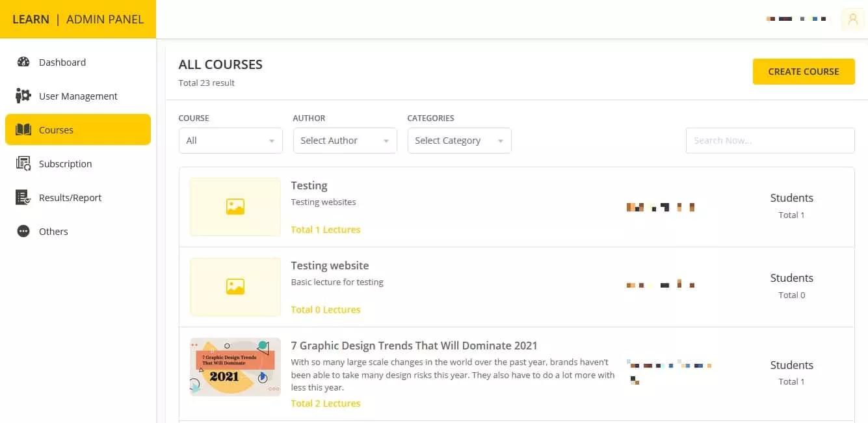868x423 pixels.
Task: Expand the Course filter dropdown showing All
Action: pos(230,141)
